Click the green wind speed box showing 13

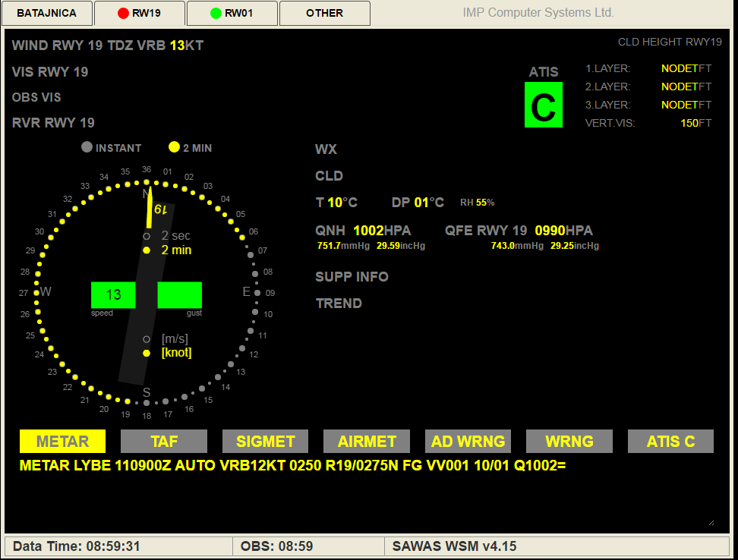point(113,295)
